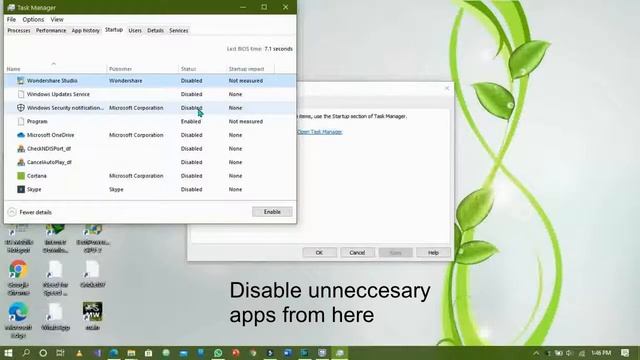Image resolution: width=640 pixels, height=360 pixels.
Task: Click the Microsoft OneDrive cloud icon
Action: coord(21,135)
